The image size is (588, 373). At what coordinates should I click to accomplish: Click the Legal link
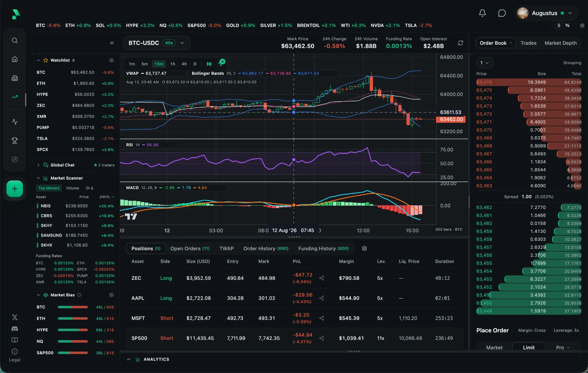[15, 360]
